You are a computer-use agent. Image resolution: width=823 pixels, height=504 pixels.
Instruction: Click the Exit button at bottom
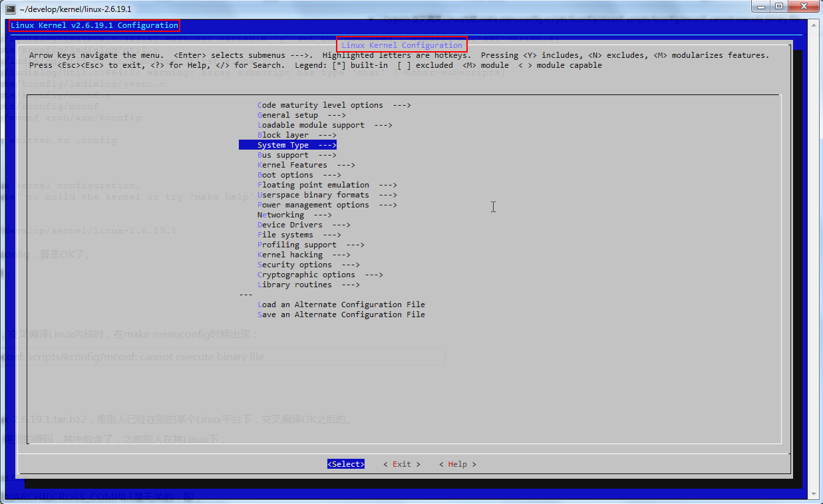coord(402,464)
